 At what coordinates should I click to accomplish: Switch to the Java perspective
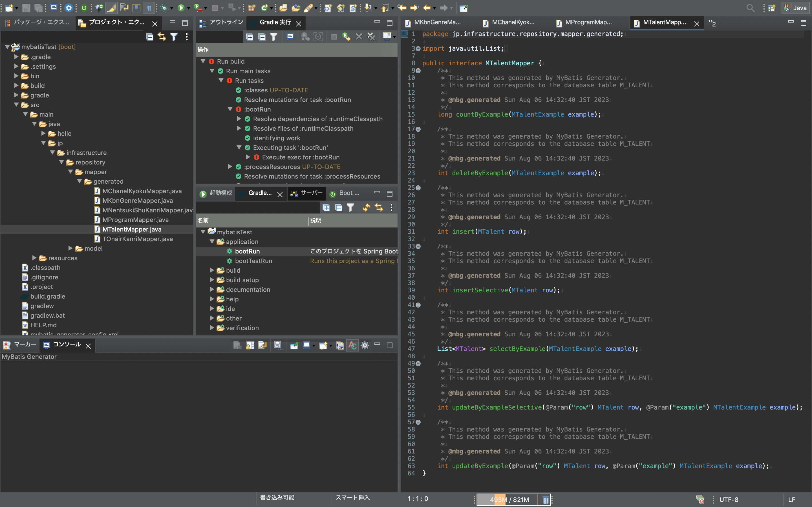(x=796, y=8)
